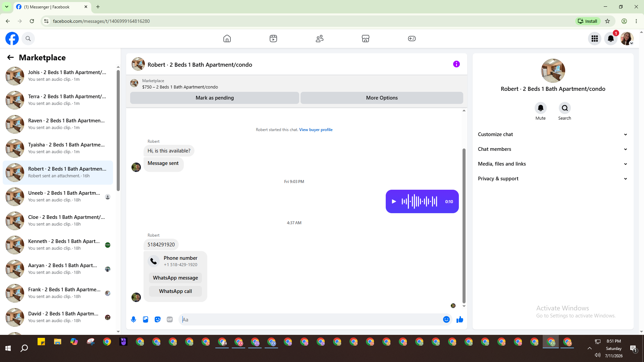Open the notifications bell
The image size is (644, 362).
(611, 39)
